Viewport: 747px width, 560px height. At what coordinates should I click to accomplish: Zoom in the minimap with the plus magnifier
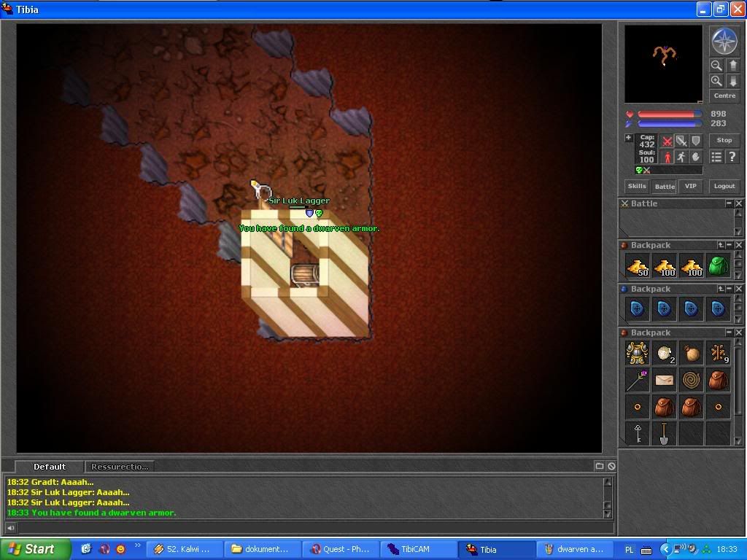click(x=716, y=81)
